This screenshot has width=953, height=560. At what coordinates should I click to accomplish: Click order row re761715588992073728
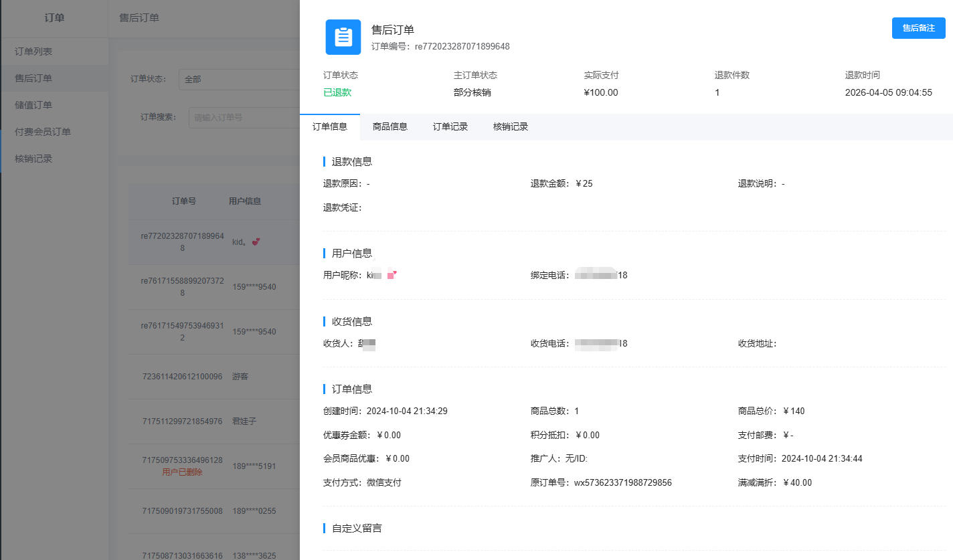(182, 287)
